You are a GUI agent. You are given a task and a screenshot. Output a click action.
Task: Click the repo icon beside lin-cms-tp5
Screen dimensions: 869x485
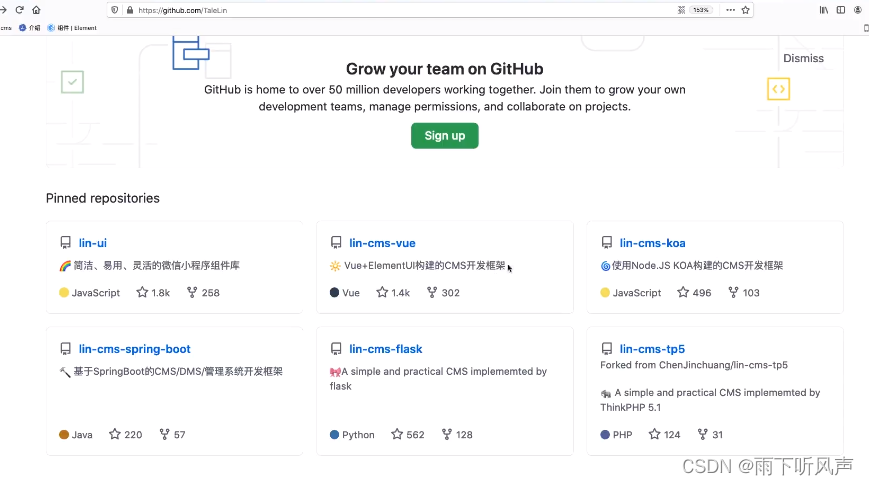click(x=607, y=349)
